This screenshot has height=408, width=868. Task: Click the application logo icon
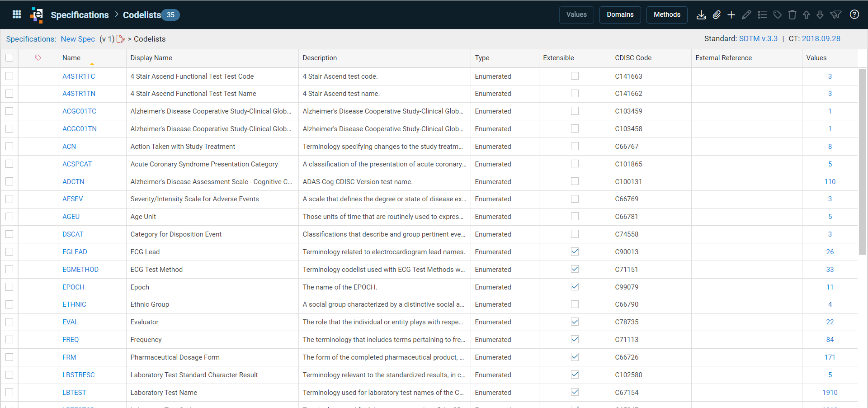tap(37, 14)
